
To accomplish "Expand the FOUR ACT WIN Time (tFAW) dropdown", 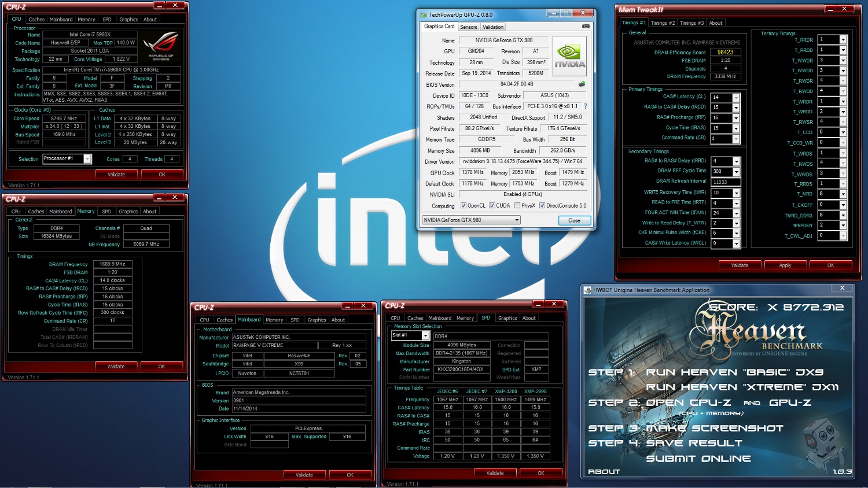I will click(736, 213).
